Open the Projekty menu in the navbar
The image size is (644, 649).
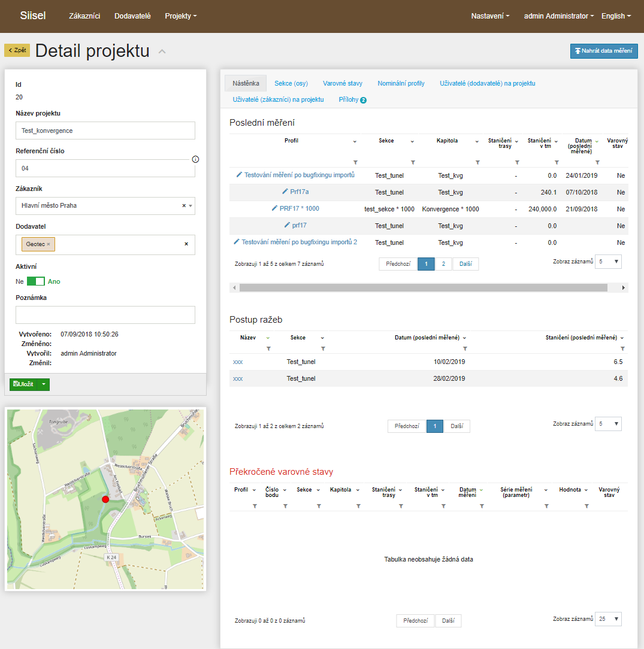[x=180, y=16]
